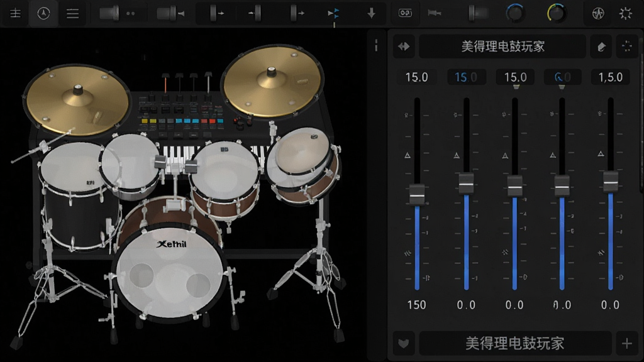Open the hamburger list menu

73,14
